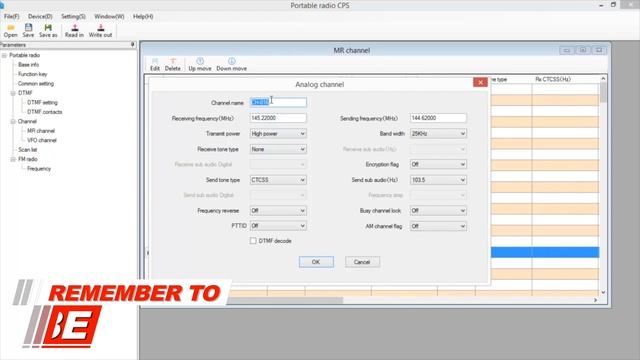Open the Busy channel lock dropdown
Viewport: 640px width, 360px height.
click(x=438, y=211)
